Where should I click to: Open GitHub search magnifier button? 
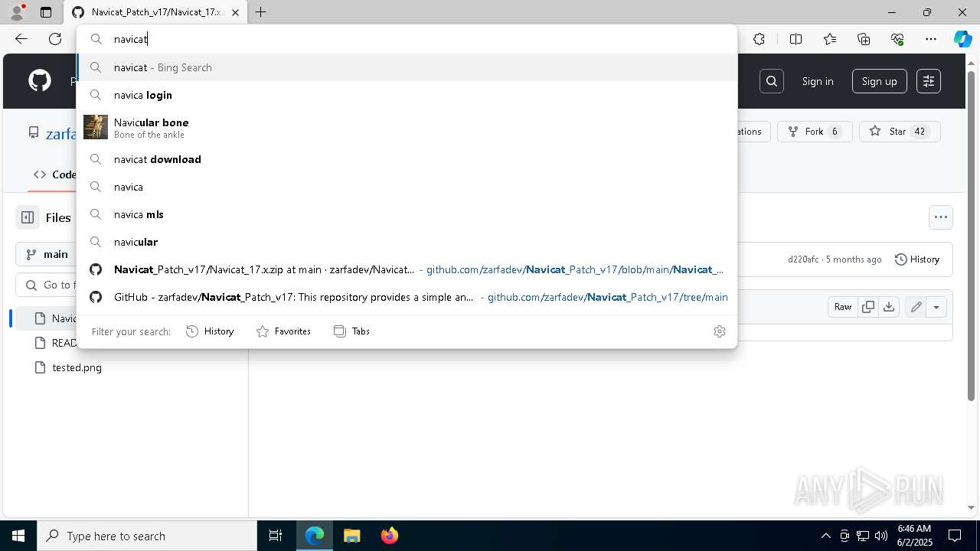point(772,81)
